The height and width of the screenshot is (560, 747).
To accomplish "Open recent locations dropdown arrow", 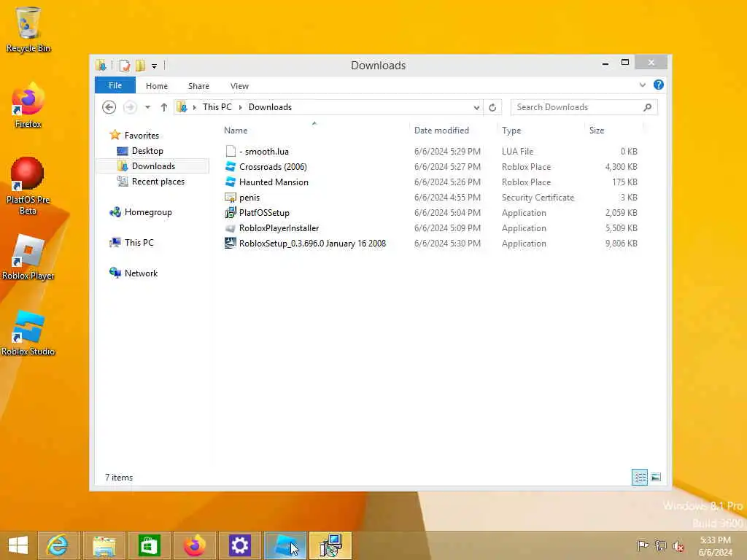I will [147, 107].
